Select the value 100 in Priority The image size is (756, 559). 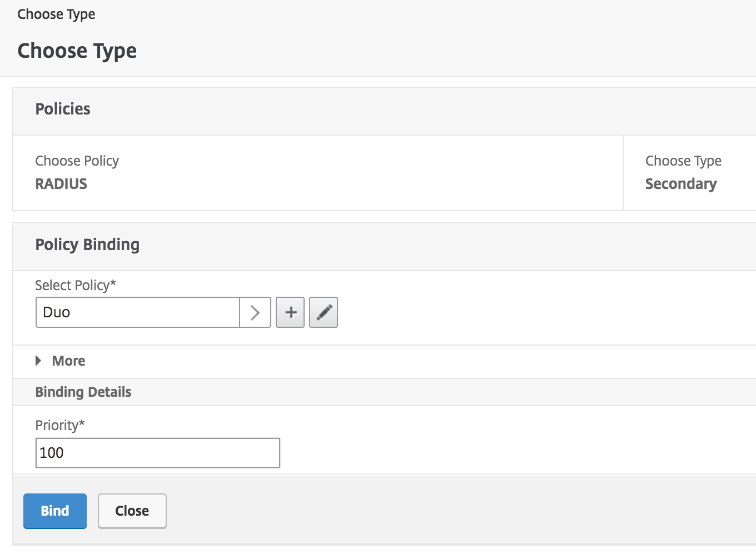click(51, 453)
